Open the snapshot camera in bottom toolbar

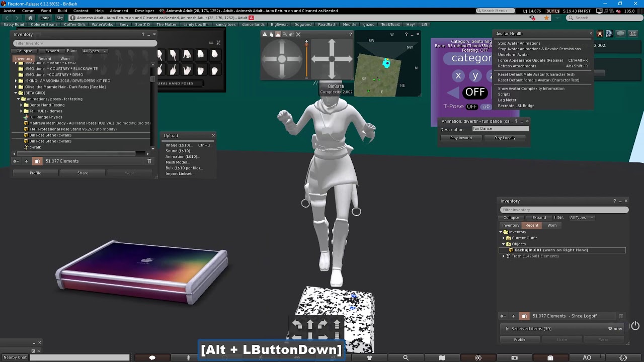point(514,357)
